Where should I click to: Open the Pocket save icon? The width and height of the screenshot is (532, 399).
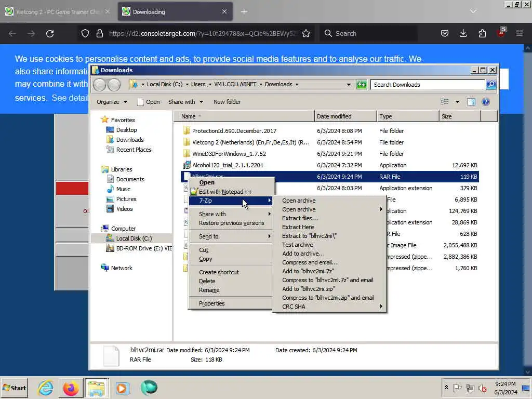point(445,33)
